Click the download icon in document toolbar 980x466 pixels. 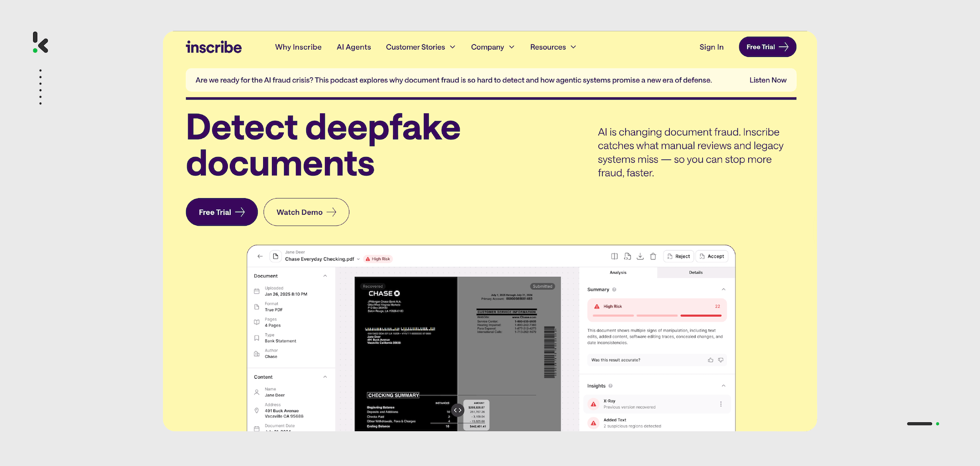(640, 256)
